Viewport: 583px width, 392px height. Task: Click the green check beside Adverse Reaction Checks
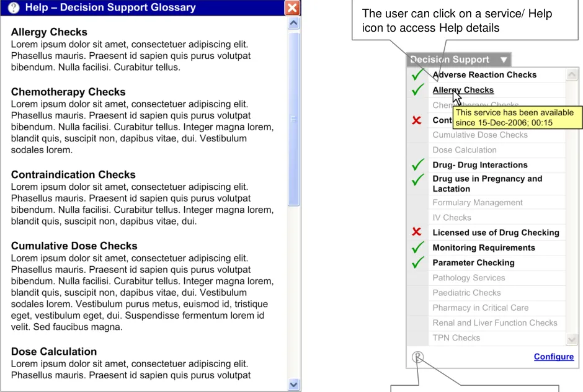point(418,75)
